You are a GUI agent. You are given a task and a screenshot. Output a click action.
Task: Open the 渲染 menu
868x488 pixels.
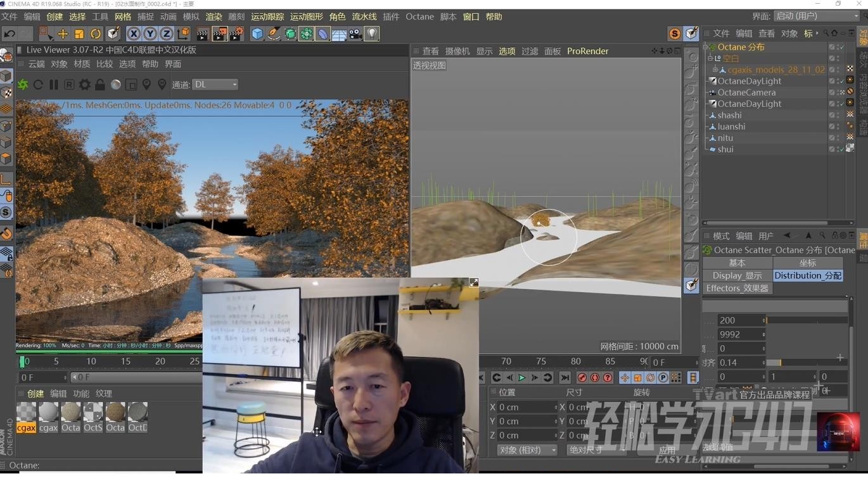tap(214, 16)
